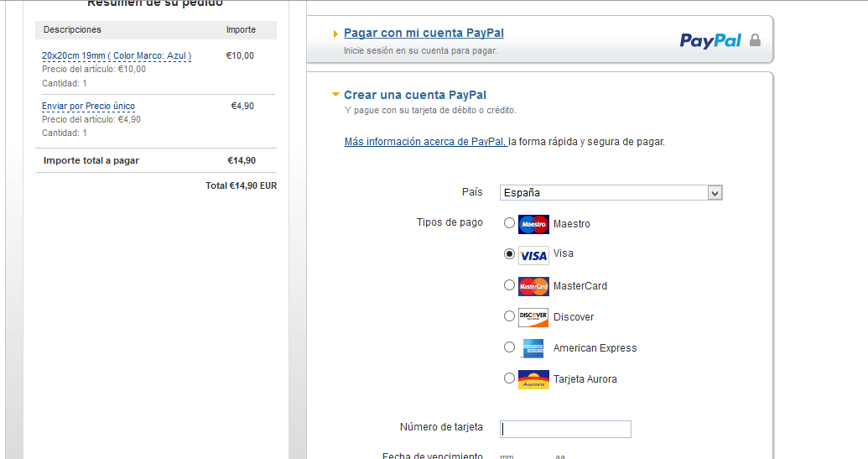Select the Discover radio button

point(509,316)
